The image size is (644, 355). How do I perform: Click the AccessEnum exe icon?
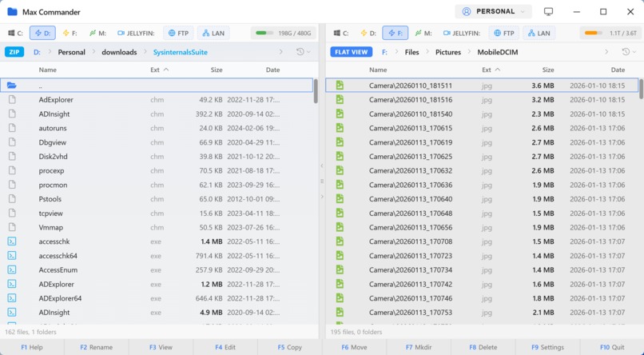pyautogui.click(x=12, y=270)
